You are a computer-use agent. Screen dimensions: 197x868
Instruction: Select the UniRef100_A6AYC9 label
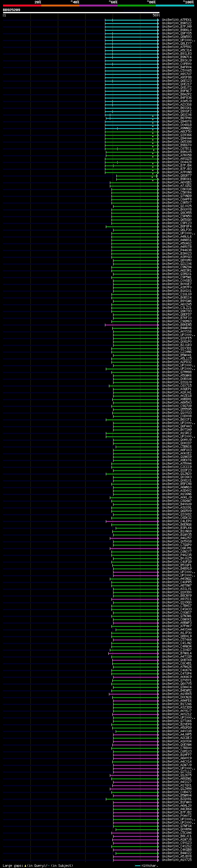point(176,758)
